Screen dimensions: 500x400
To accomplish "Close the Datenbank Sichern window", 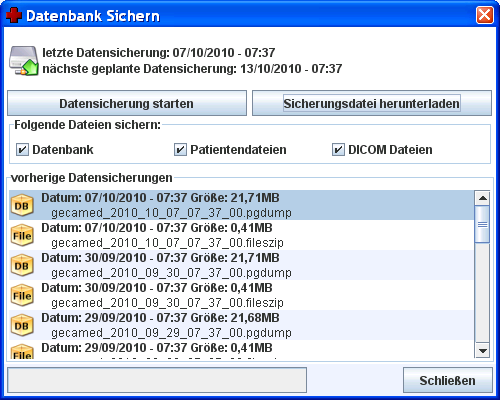I will [485, 15].
